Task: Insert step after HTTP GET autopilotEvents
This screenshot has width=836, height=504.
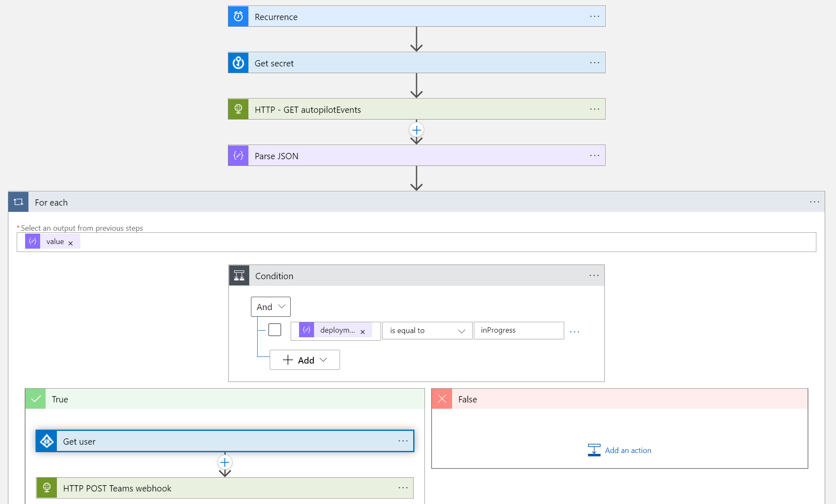Action: coord(417,130)
